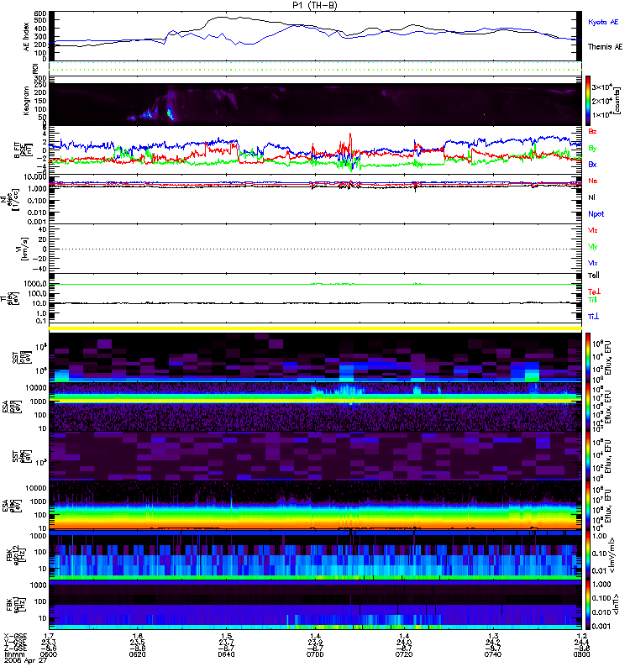Click the SST ion Eflux color bar
This screenshot has width=630, height=672.
pos(588,358)
